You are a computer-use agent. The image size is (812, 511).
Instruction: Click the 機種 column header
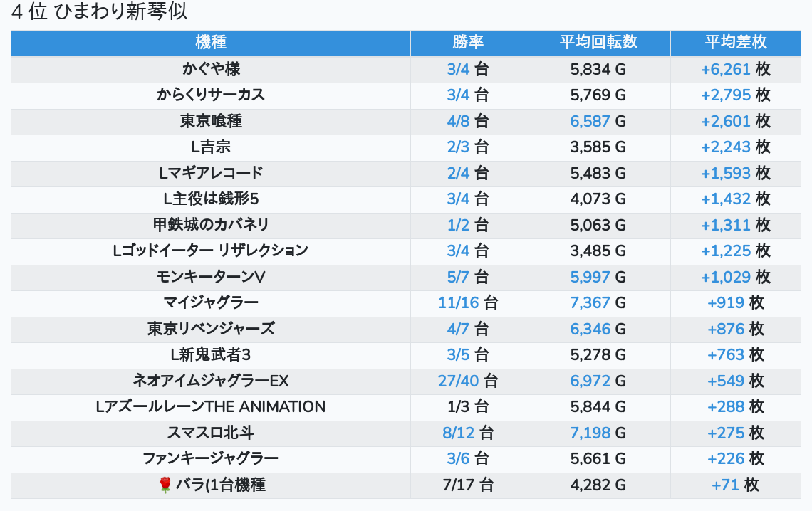click(x=211, y=43)
